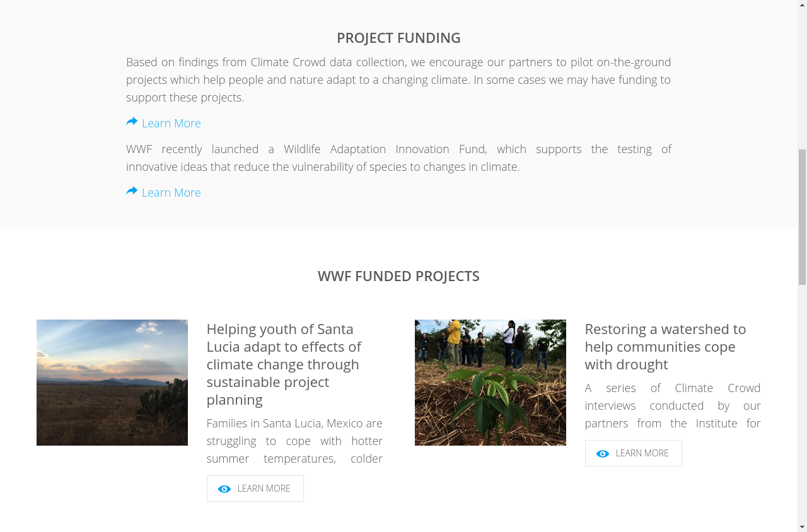Click the scrollbar down arrow
Viewport: 807px width, 532px height.
[802, 527]
